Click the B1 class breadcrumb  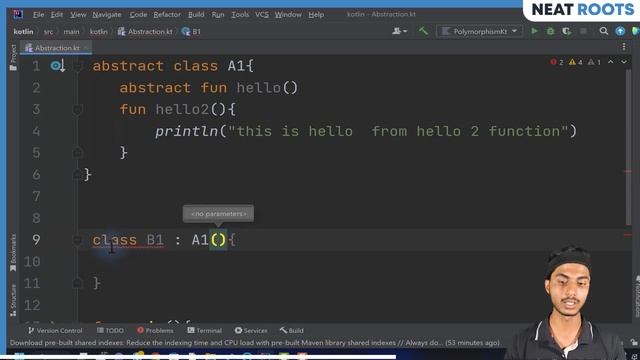tap(191, 31)
